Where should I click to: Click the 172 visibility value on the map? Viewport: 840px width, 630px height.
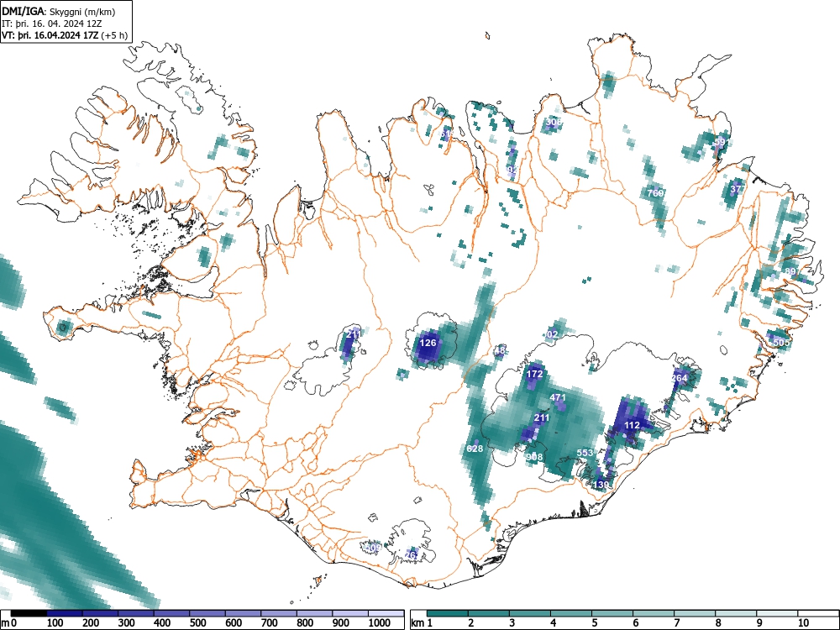point(534,374)
